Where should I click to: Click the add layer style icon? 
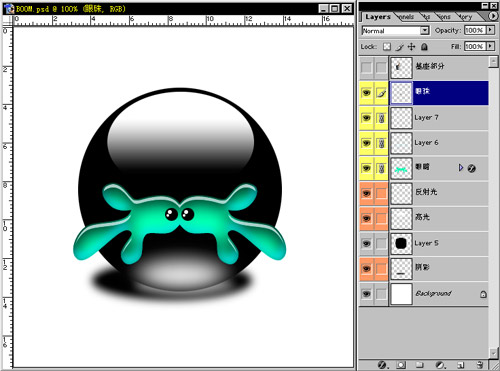tap(383, 365)
